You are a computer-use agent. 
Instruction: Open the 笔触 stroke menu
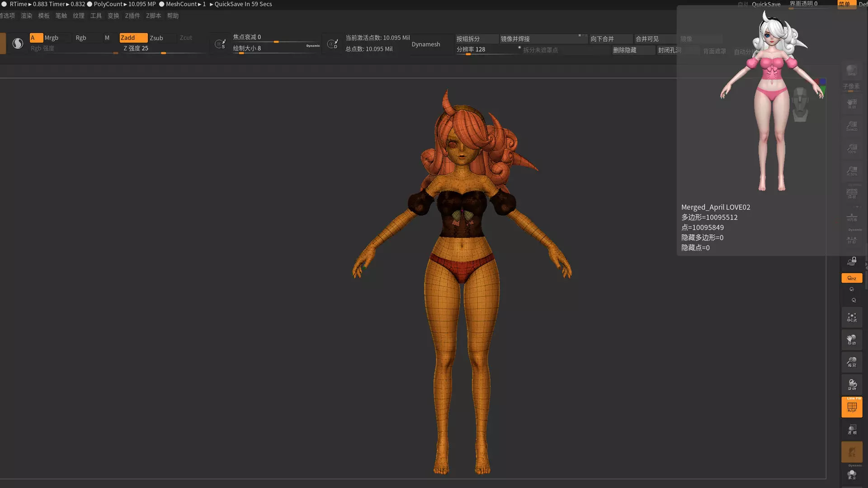[x=61, y=16]
